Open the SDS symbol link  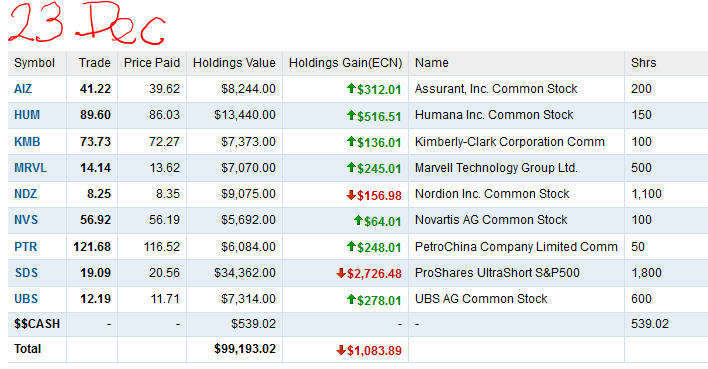click(26, 273)
